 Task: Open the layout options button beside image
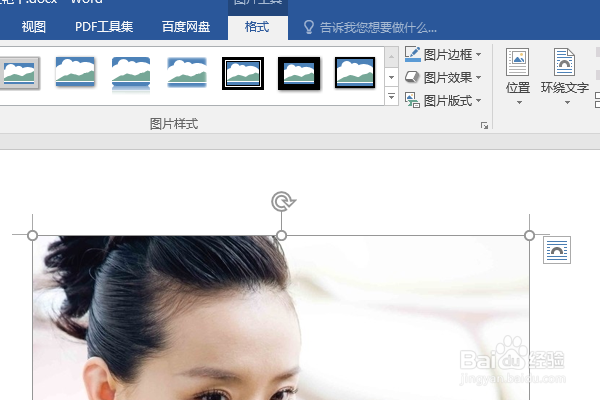(557, 250)
